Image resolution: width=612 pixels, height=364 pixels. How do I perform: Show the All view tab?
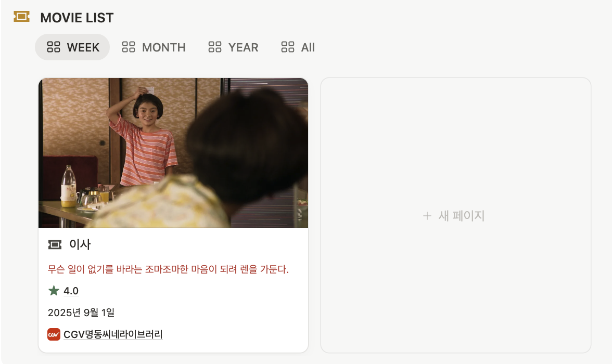tap(298, 47)
